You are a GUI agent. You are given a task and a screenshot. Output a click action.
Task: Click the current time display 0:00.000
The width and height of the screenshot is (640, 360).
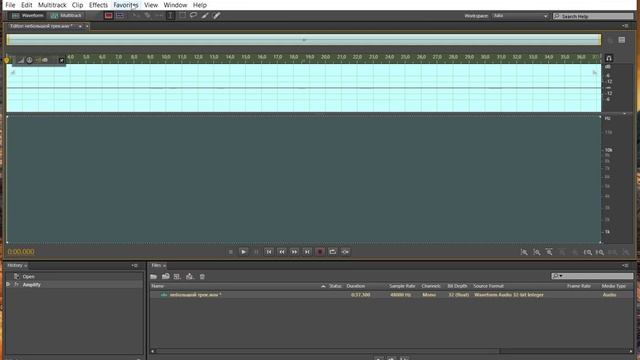coord(21,252)
